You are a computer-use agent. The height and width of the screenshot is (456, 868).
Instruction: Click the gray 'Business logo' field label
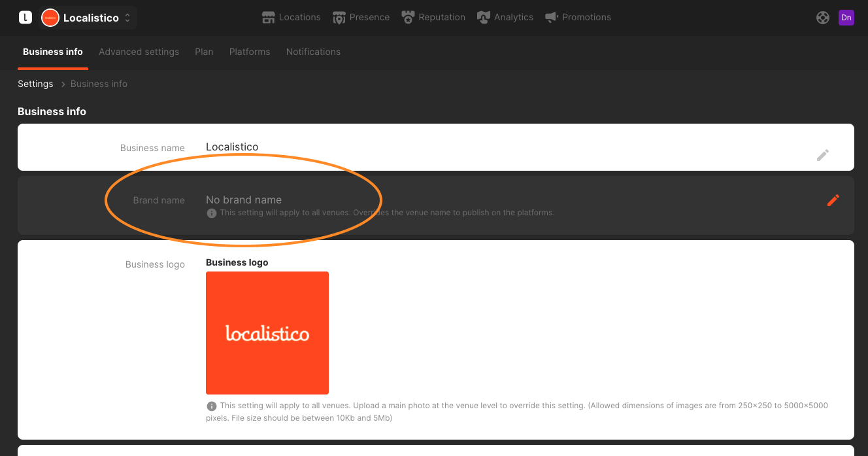155,265
